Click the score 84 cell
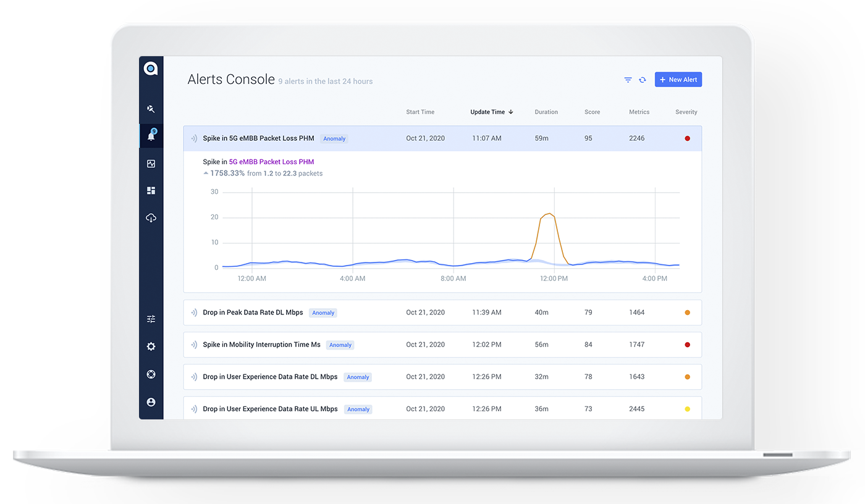The image size is (865, 504). (588, 345)
